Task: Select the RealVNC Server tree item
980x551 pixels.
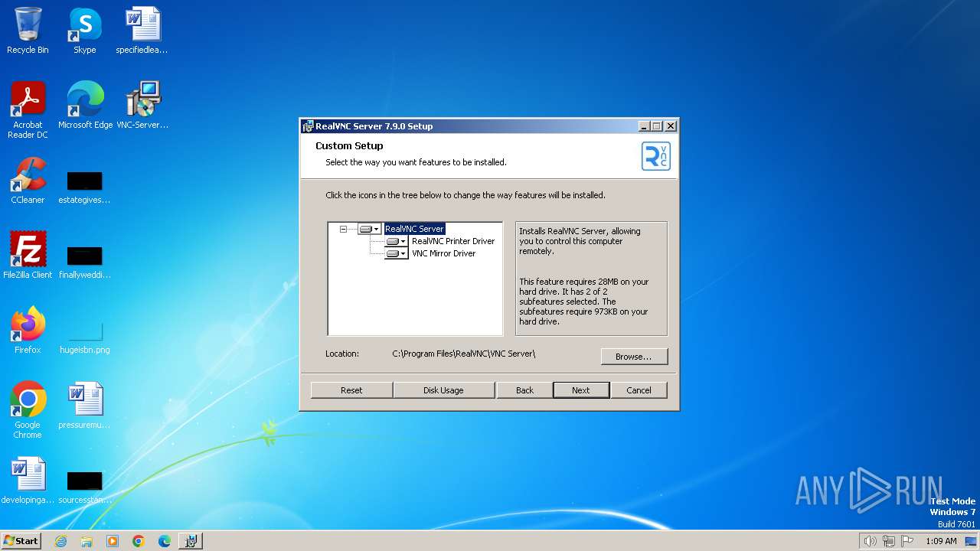Action: 414,229
